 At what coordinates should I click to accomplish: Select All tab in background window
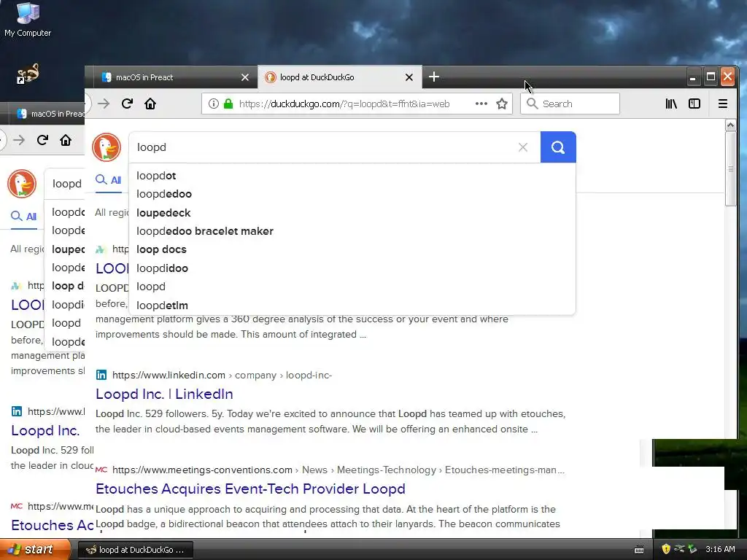point(24,217)
